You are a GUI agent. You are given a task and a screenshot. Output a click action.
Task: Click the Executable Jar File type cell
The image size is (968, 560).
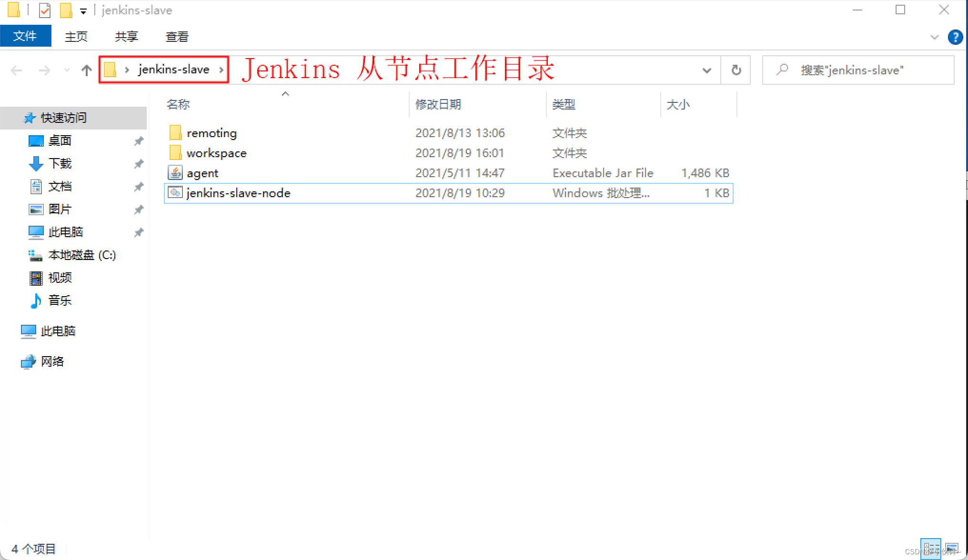pos(603,173)
